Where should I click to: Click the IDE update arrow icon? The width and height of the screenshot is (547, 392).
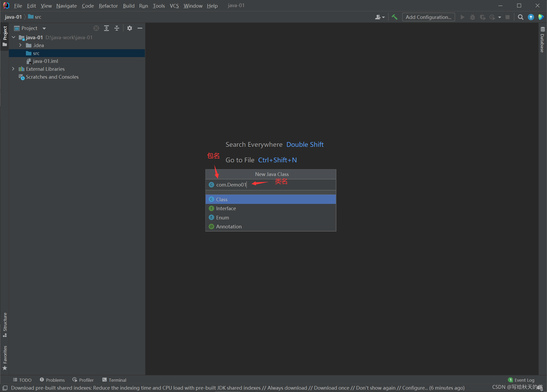coord(531,17)
